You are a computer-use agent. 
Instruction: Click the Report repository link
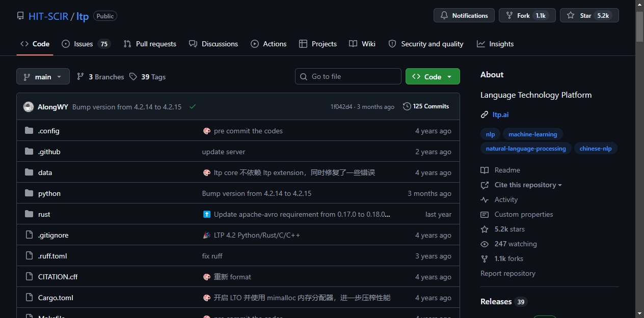pyautogui.click(x=508, y=273)
